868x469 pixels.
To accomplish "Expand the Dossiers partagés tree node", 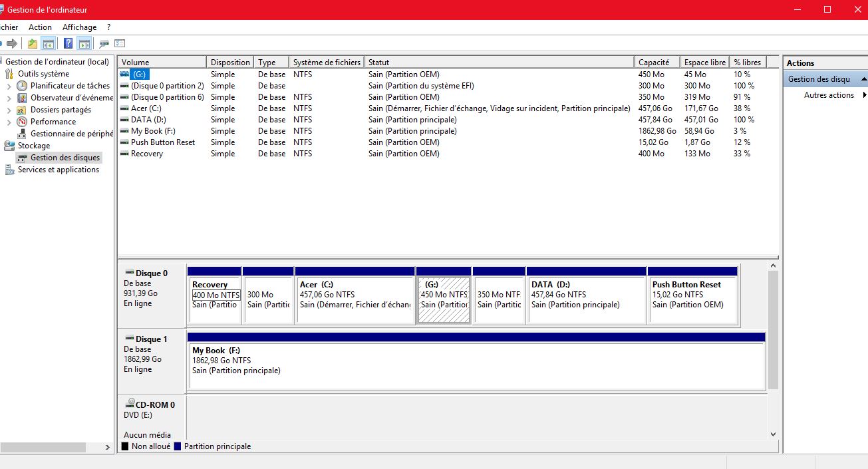I will [x=9, y=110].
